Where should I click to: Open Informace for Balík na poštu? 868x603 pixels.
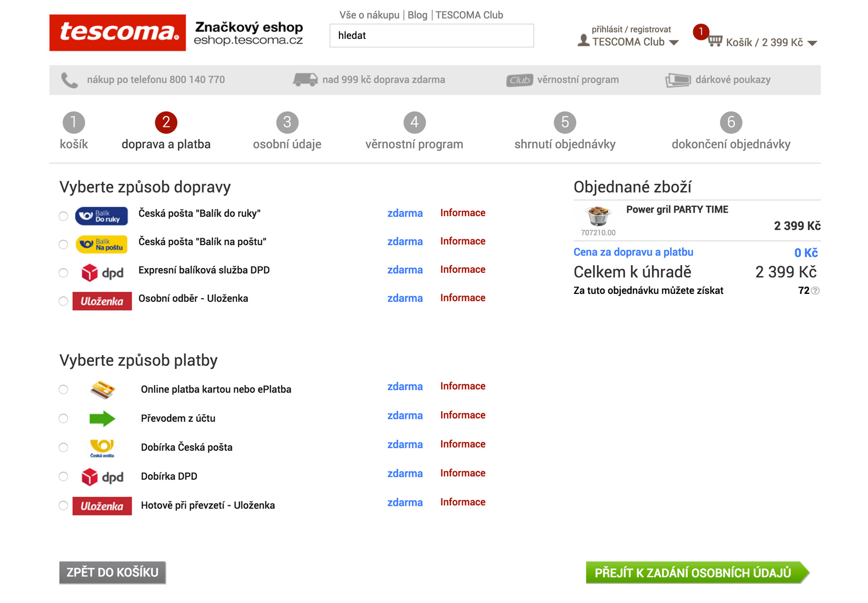click(463, 241)
